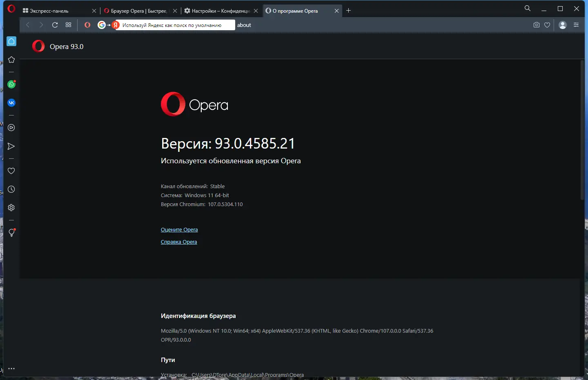Open the Справка Opera link
Viewport: 588px width, 380px height.
pyautogui.click(x=179, y=242)
